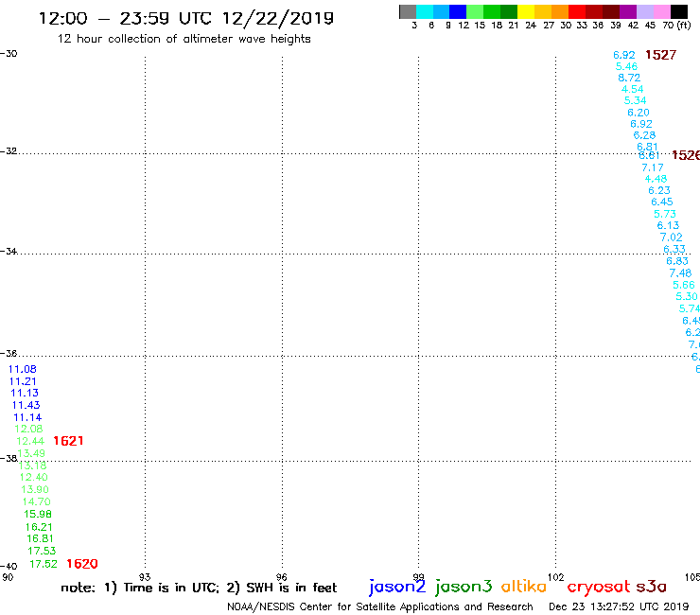
Task: Click the 96 longitude axis label
Action: (281, 577)
